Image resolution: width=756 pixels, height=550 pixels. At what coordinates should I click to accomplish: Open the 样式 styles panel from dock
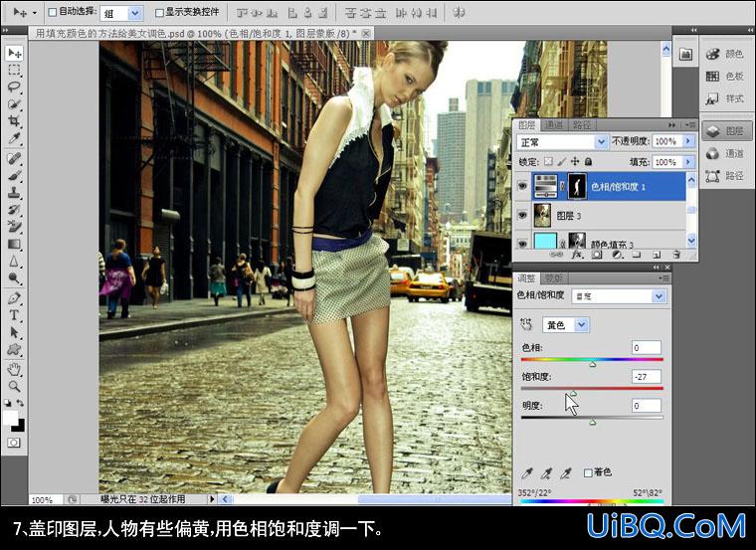pos(725,98)
